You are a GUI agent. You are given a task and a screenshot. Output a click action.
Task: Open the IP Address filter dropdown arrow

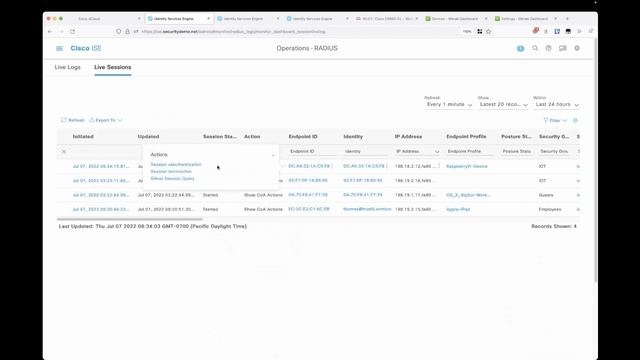(437, 152)
